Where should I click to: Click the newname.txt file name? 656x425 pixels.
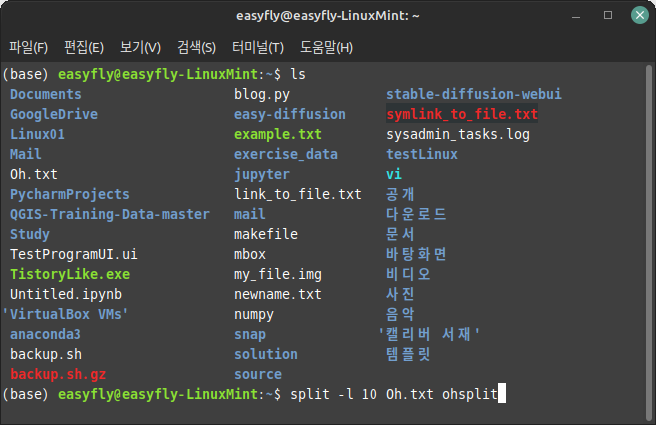point(277,294)
